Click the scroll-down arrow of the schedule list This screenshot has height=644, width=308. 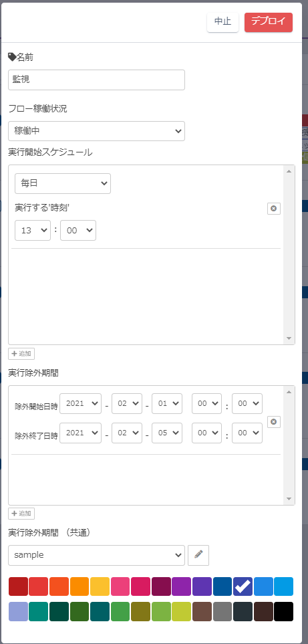pyautogui.click(x=289, y=338)
